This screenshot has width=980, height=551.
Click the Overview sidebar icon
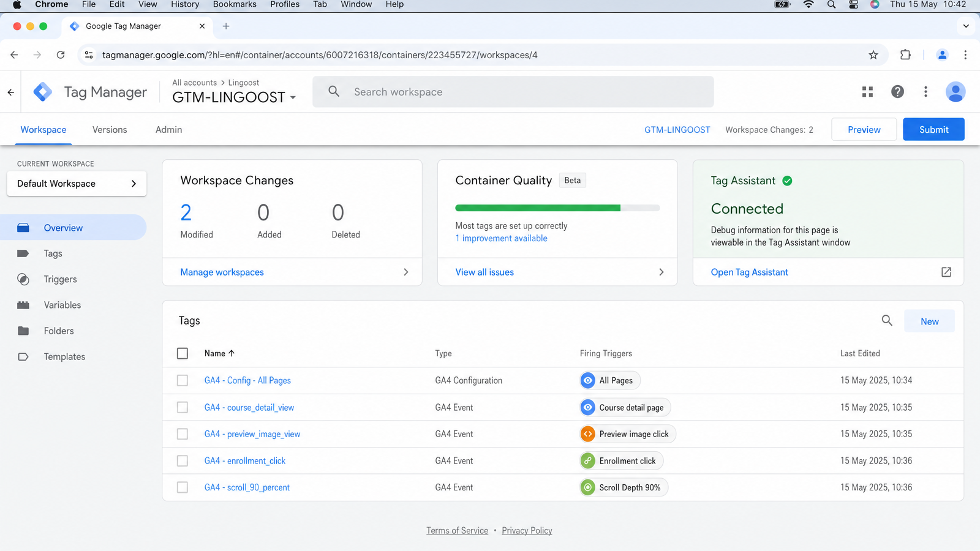tap(23, 228)
